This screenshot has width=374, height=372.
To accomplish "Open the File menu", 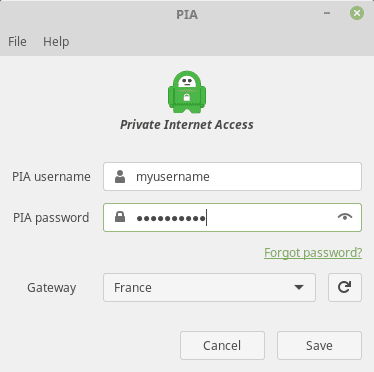I will (x=17, y=42).
